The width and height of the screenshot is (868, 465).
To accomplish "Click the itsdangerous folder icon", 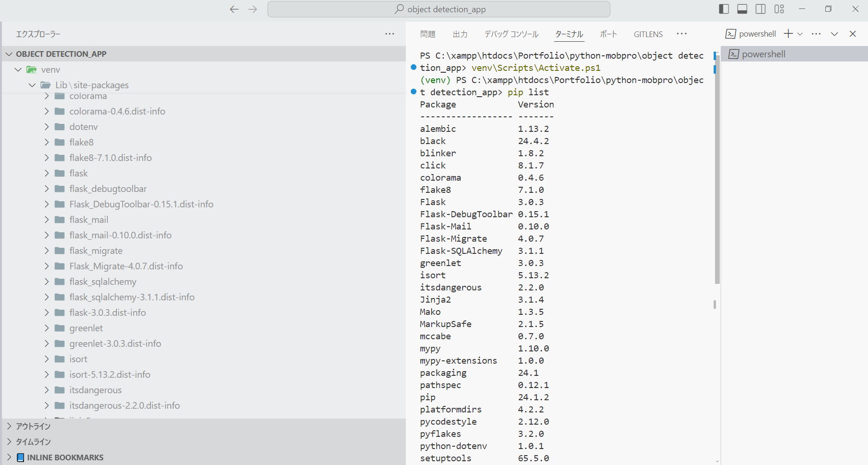I will point(60,390).
